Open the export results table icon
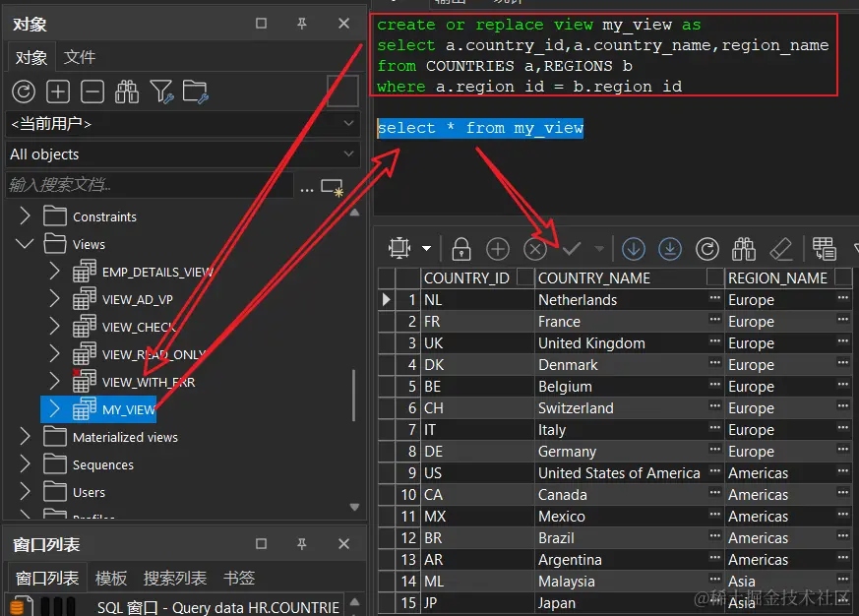Image resolution: width=859 pixels, height=616 pixels. coord(824,248)
